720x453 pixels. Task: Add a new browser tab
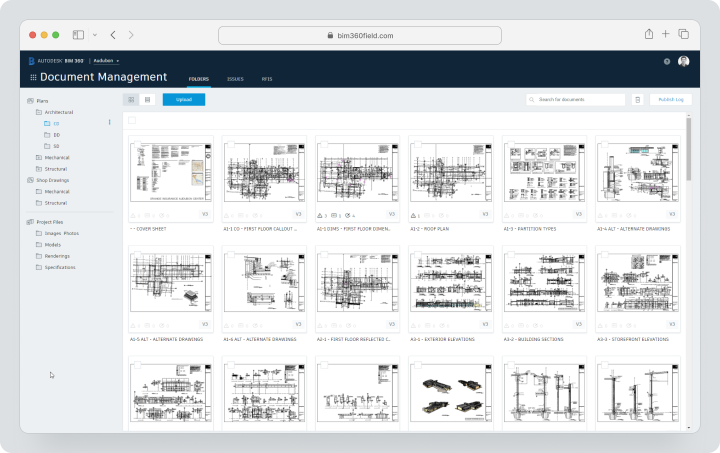point(665,34)
